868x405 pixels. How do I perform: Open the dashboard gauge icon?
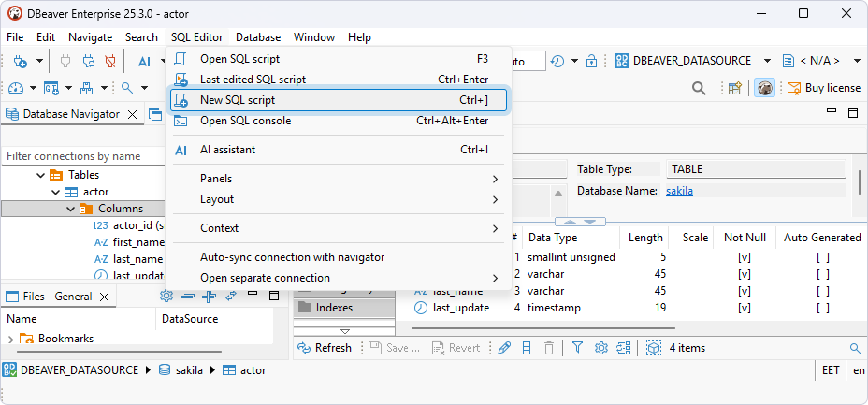tap(17, 87)
